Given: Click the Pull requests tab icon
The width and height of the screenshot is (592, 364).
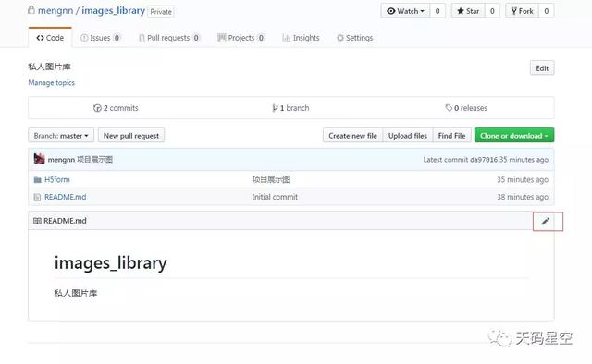Looking at the screenshot, I should click(x=142, y=38).
